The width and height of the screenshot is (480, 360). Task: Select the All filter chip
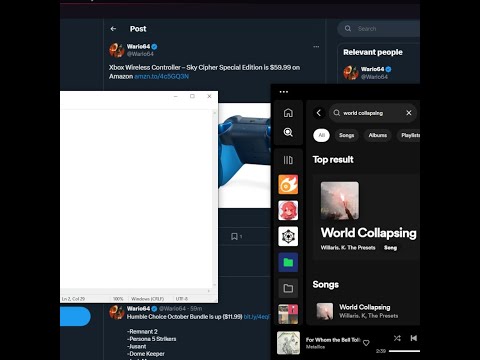321,135
